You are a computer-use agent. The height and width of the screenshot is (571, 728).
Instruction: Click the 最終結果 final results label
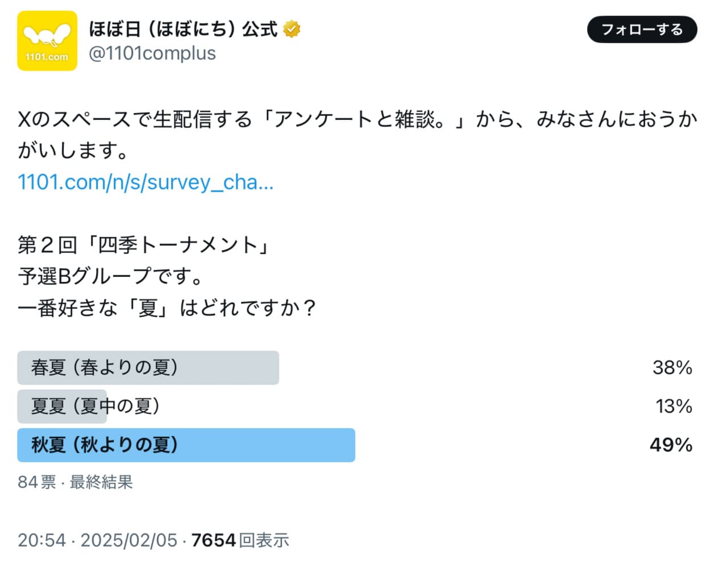(101, 482)
